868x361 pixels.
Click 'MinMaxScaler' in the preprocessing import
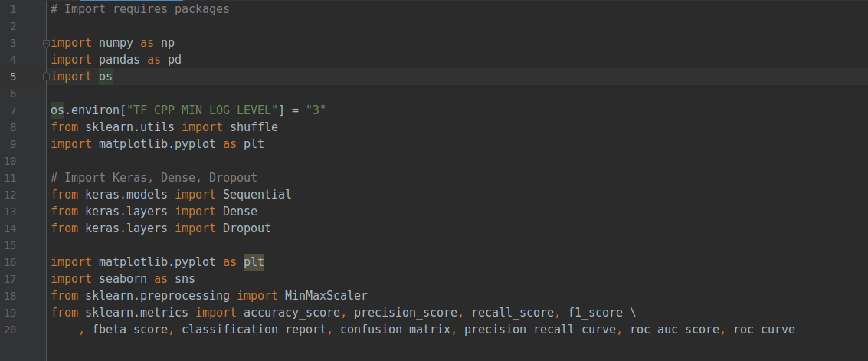click(326, 296)
